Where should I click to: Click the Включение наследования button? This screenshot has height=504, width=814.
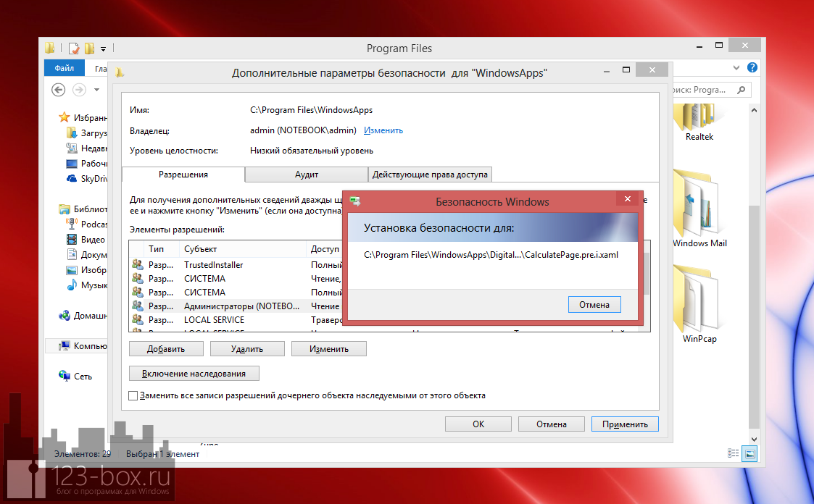[x=194, y=374]
